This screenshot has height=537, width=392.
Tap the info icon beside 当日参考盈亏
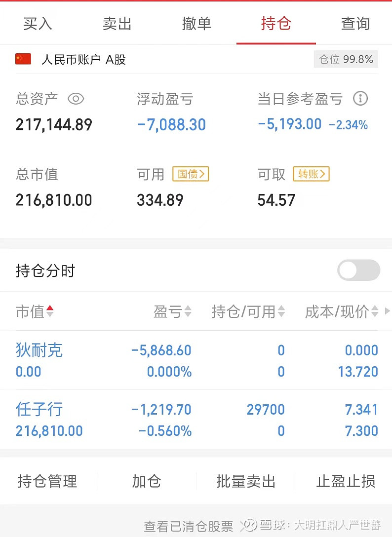coord(361,99)
